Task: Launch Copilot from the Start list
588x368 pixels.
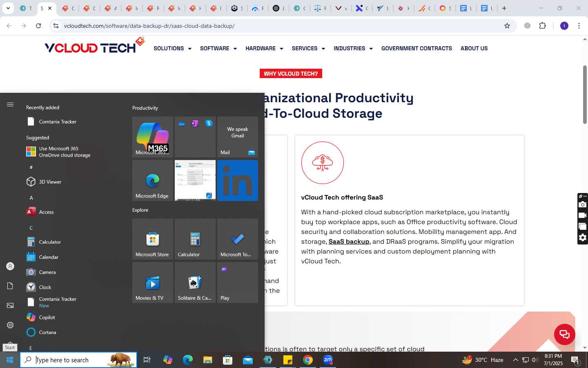Action: click(x=41, y=317)
